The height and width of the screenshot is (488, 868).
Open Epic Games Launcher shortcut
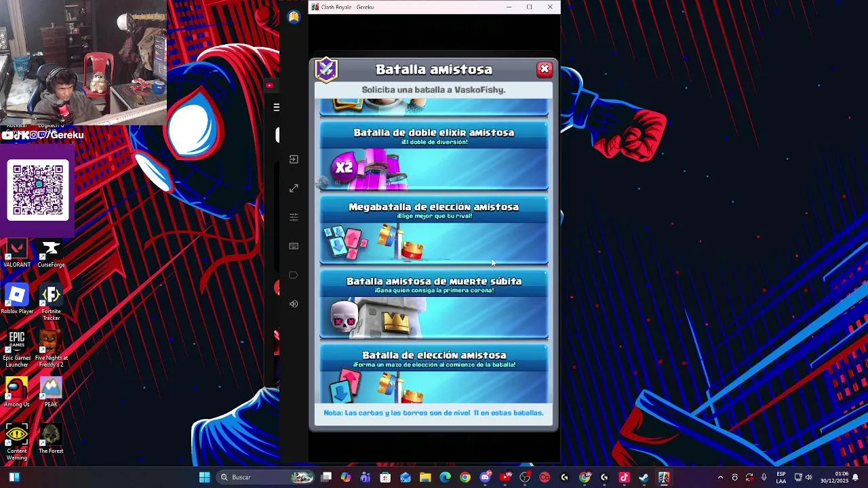pyautogui.click(x=17, y=349)
